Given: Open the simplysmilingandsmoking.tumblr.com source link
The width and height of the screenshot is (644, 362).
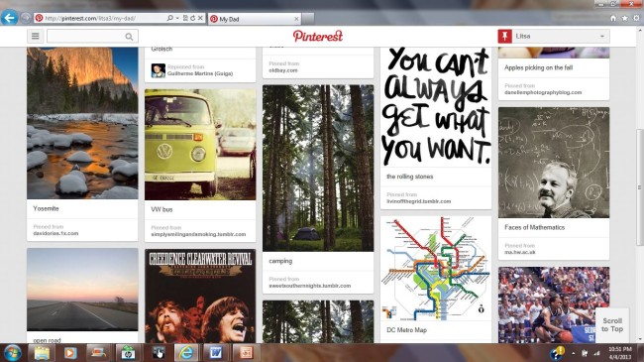Looking at the screenshot, I should click(x=198, y=234).
